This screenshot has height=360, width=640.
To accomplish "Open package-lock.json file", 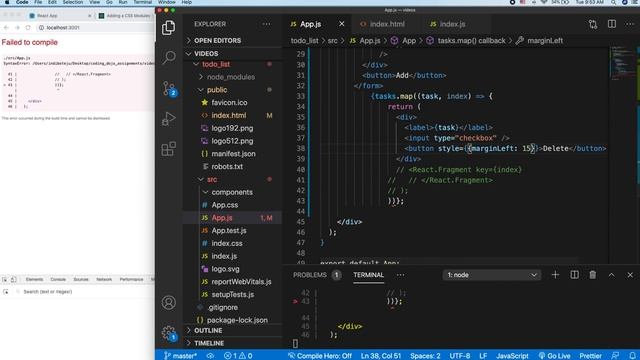I will (237, 320).
